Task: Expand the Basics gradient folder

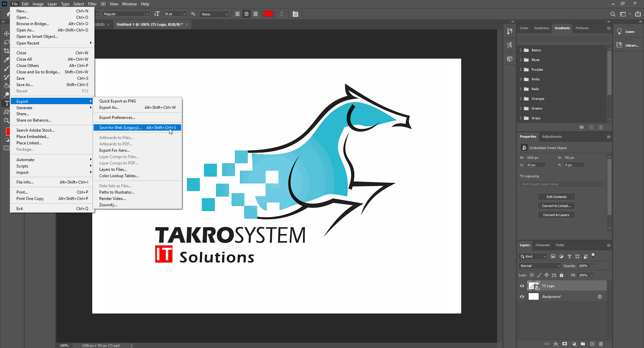Action: click(521, 50)
